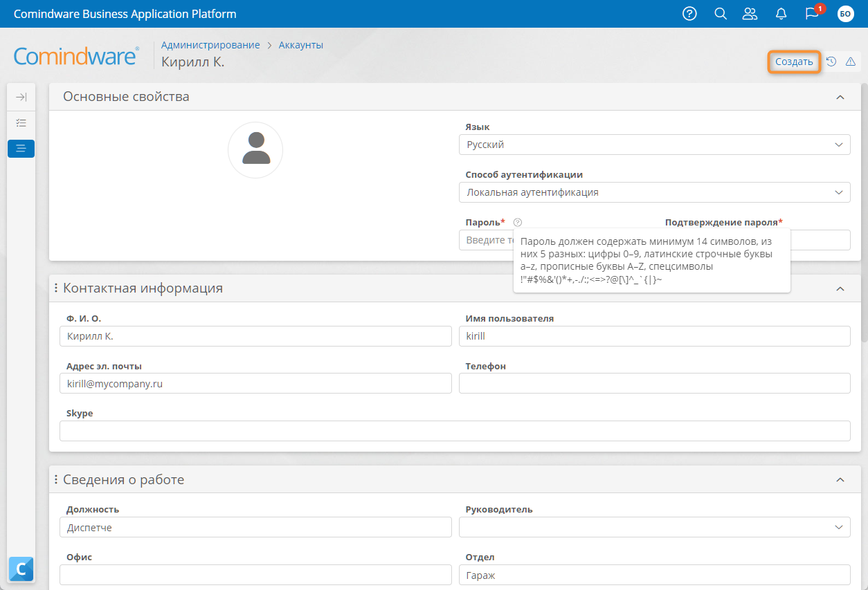Click the Ф. И. О. field
The height and width of the screenshot is (590, 868).
255,336
